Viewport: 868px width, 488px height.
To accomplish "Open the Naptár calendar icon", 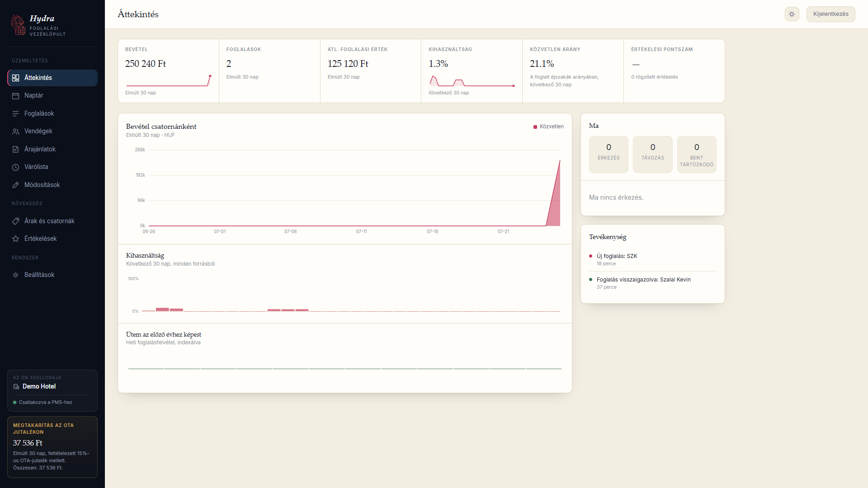I will click(15, 96).
